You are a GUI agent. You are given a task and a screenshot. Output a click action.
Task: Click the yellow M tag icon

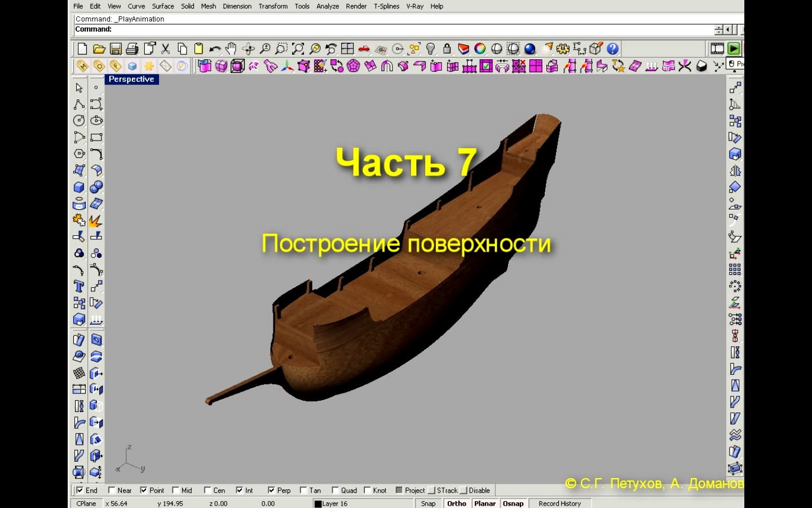tap(82, 66)
